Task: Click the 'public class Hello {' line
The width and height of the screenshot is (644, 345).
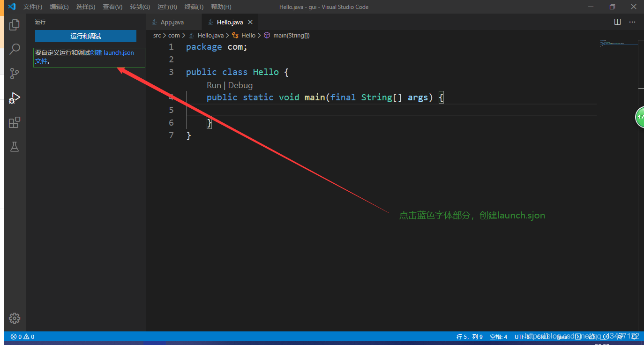Action: 238,72
